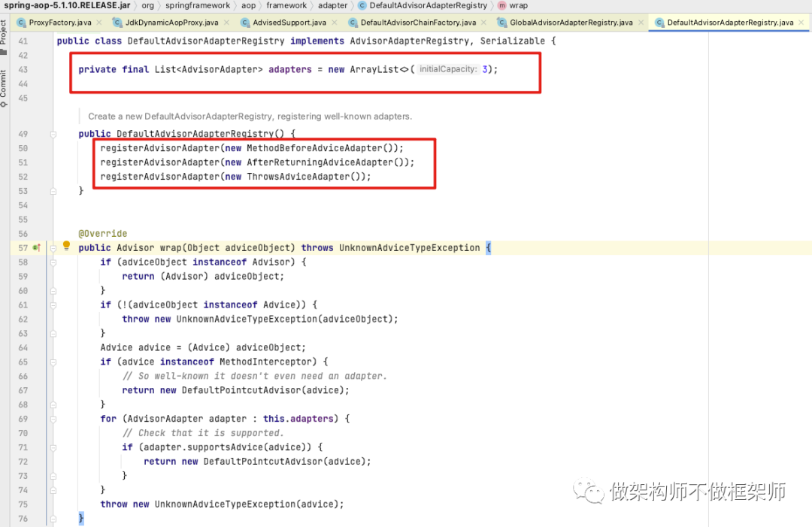
Task: Close the DefaultAdvisorChainFactory.java tab
Action: (483, 23)
